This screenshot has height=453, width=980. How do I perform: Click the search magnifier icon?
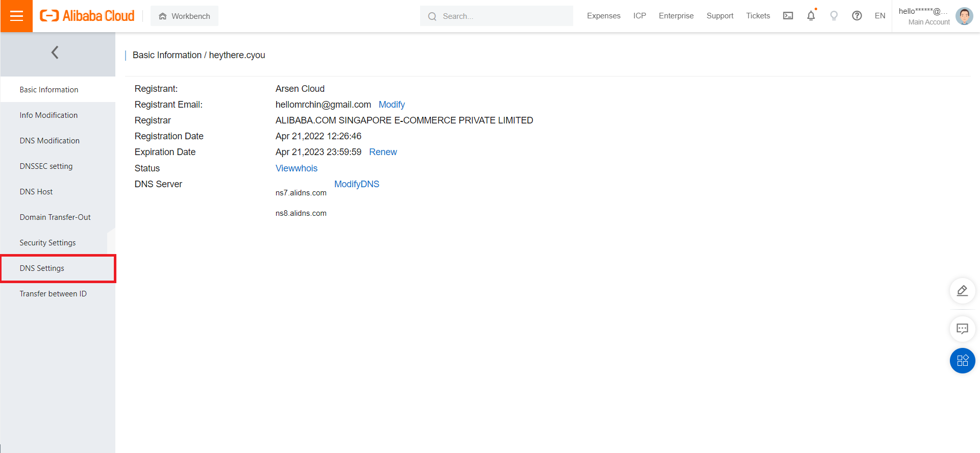tap(432, 16)
